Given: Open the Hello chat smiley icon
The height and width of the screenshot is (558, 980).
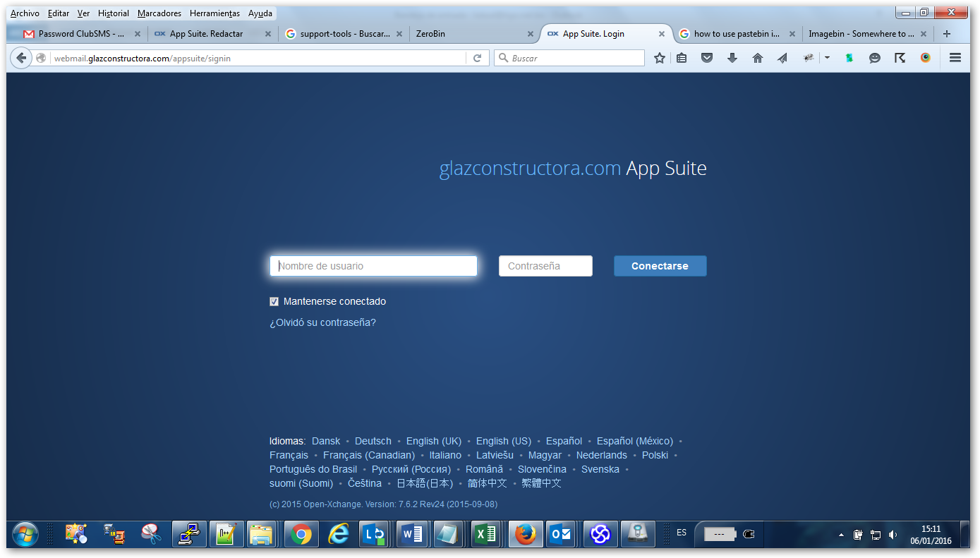Looking at the screenshot, I should 875,59.
